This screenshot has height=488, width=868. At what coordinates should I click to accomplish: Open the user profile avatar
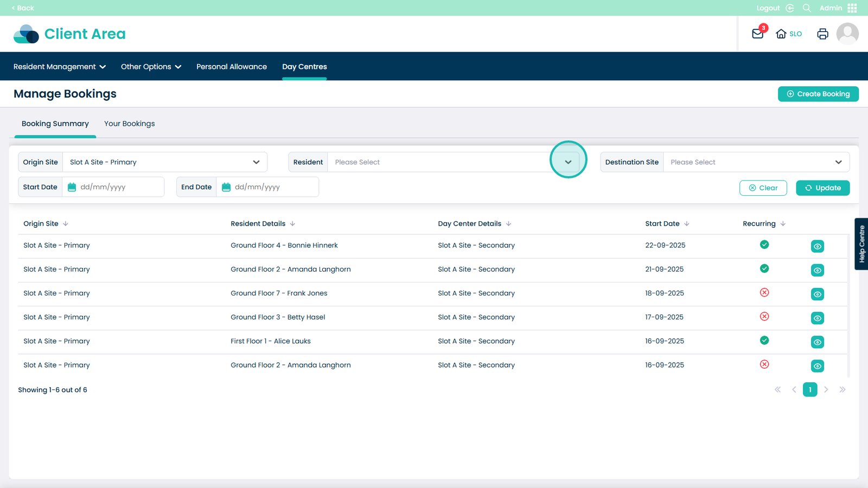847,34
